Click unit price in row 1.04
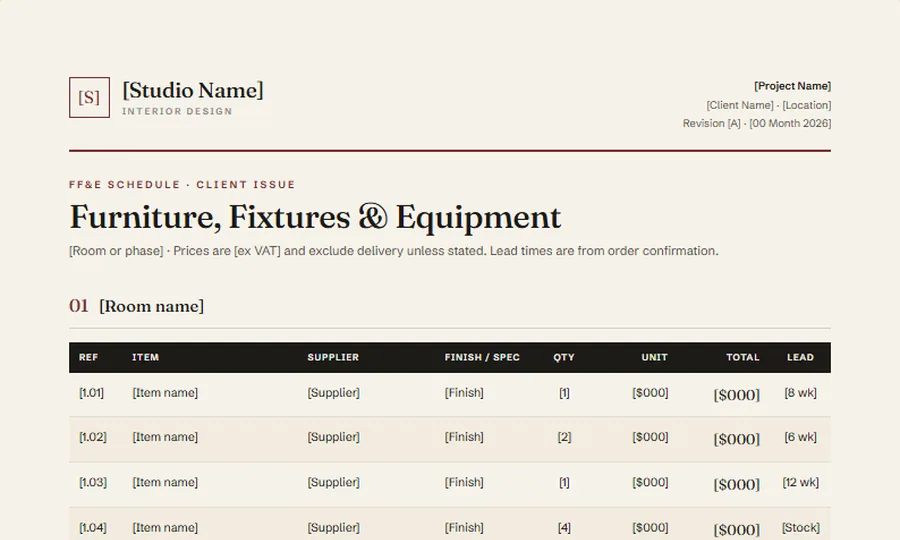Image resolution: width=900 pixels, height=540 pixels. [650, 528]
